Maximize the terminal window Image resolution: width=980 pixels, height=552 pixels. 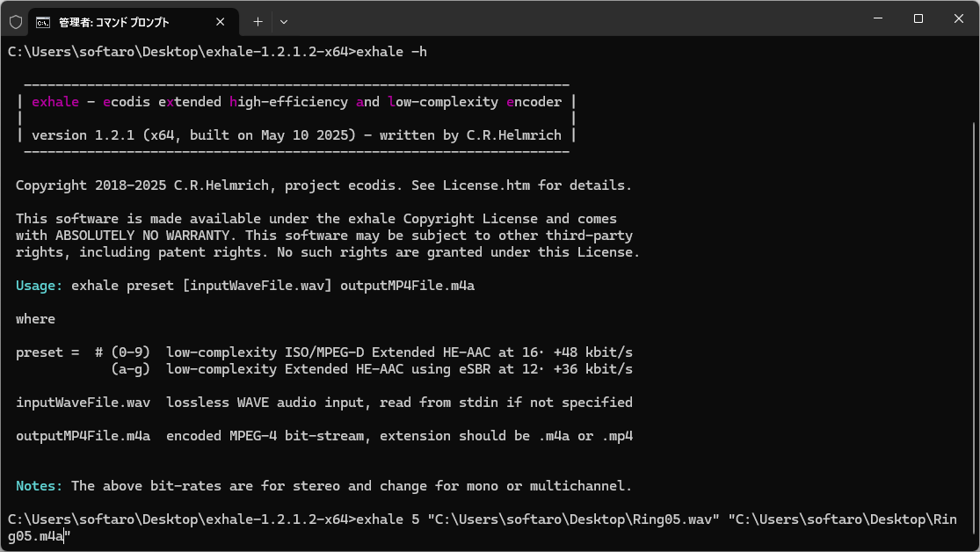coord(918,18)
